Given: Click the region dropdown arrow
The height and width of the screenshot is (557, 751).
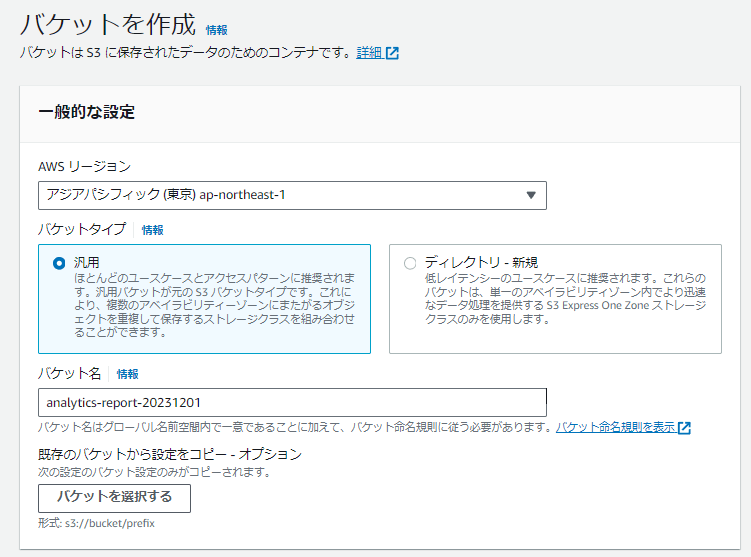Looking at the screenshot, I should 531,195.
